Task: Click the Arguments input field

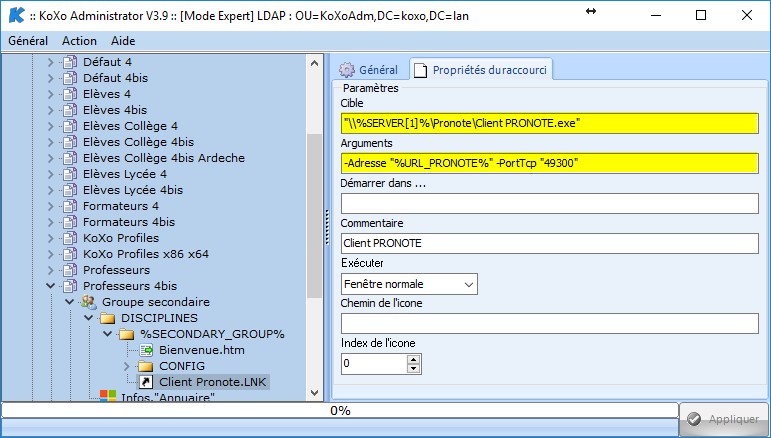Action: [550, 163]
